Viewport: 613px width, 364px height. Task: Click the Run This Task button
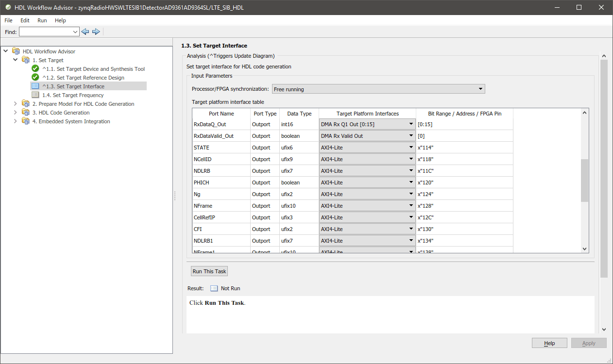[x=209, y=271]
